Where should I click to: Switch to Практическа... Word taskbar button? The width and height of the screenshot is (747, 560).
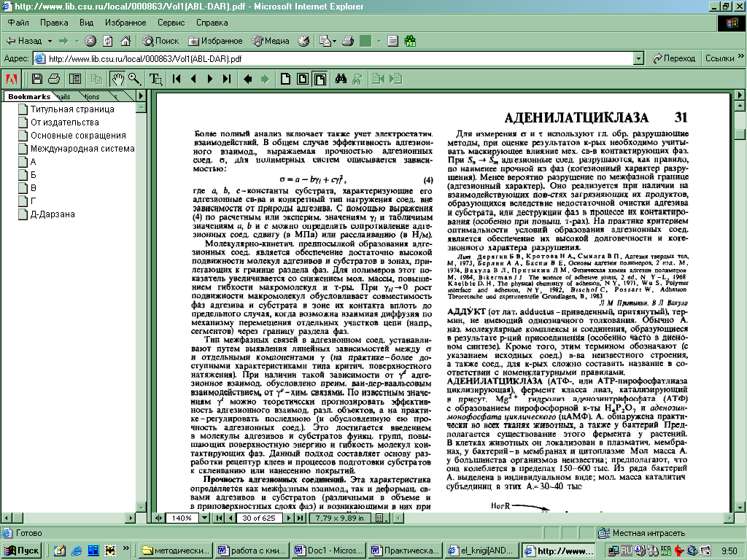(406, 551)
